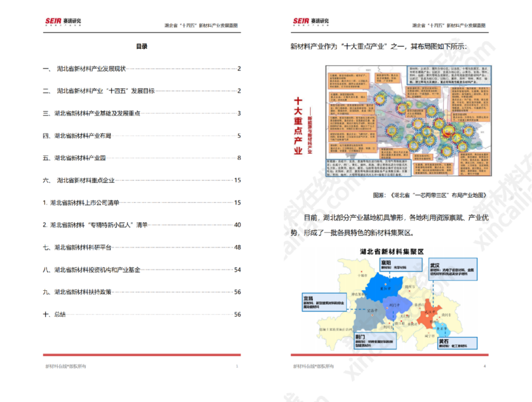This screenshot has width=532, height=402.
Task: Click the purple 荆门市 region on the map
Action: click(395, 307)
